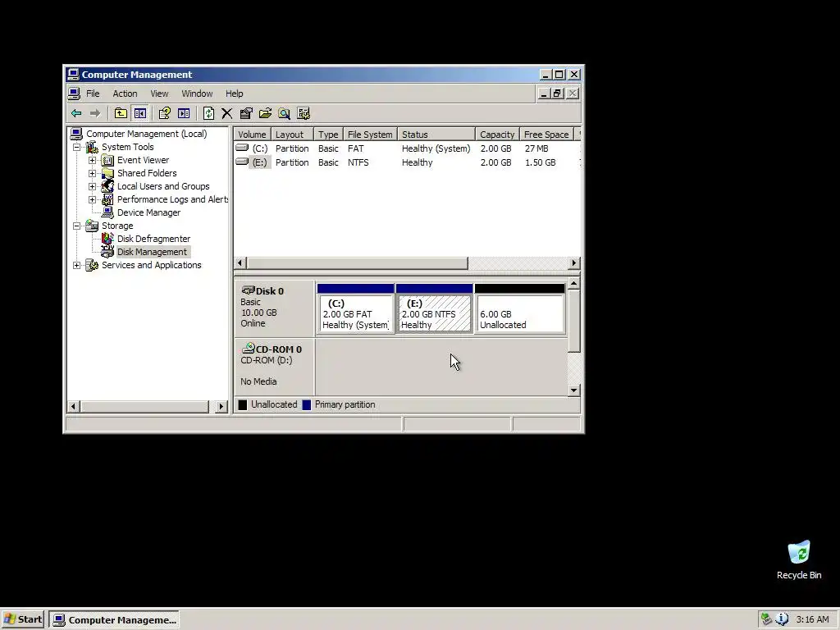This screenshot has height=630, width=840.
Task: Click disk view scroll up arrow
Action: pos(573,283)
